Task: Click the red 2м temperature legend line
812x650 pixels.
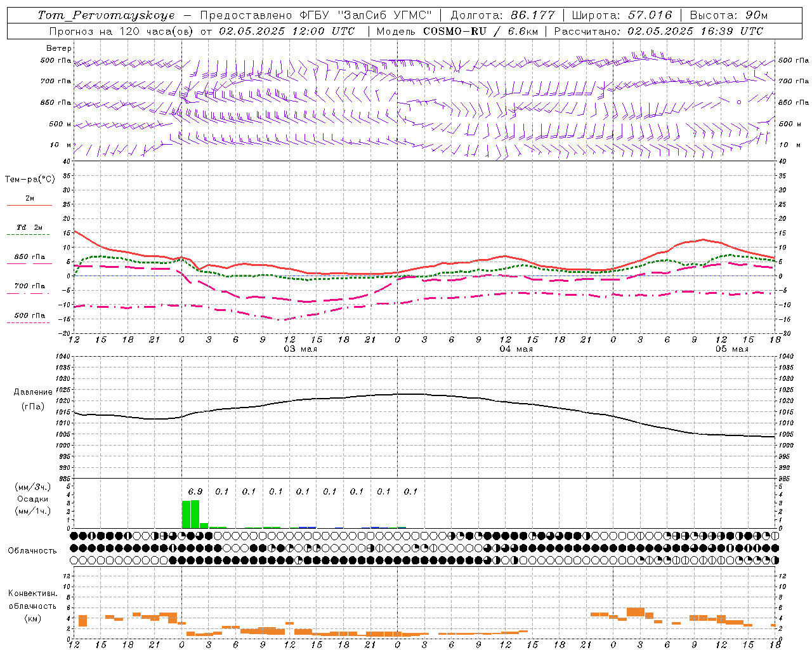Action: (29, 205)
